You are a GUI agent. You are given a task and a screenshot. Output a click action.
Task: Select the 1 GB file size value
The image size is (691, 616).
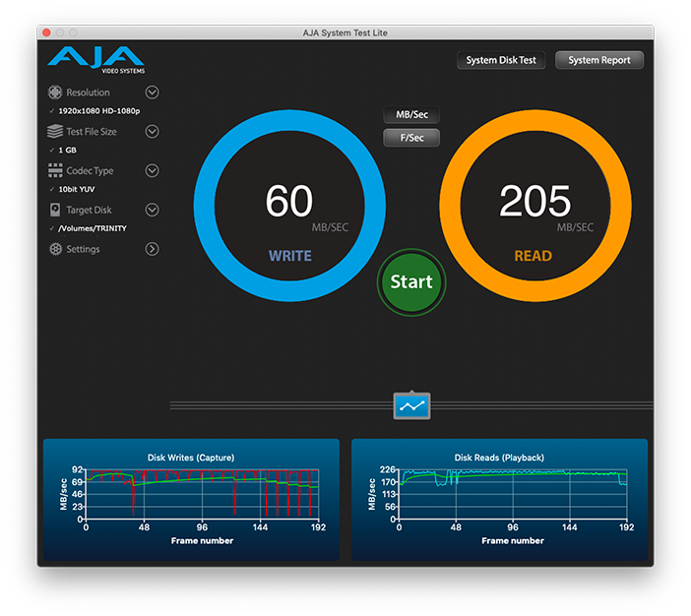coord(67,150)
